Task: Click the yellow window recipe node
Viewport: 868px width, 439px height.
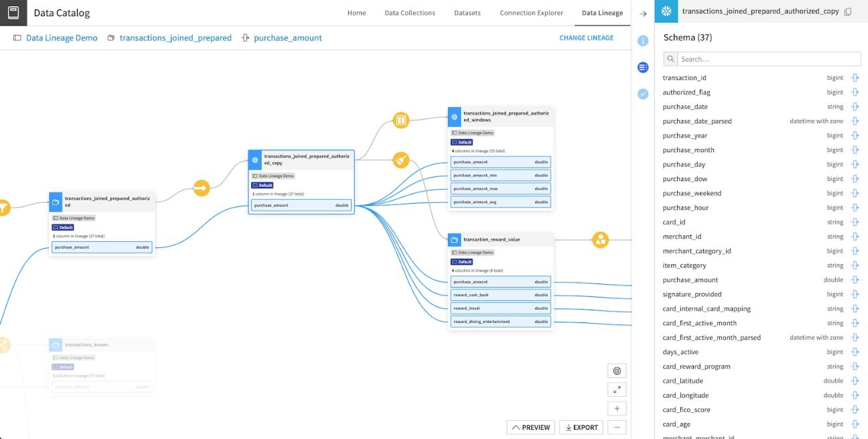Action: point(401,121)
